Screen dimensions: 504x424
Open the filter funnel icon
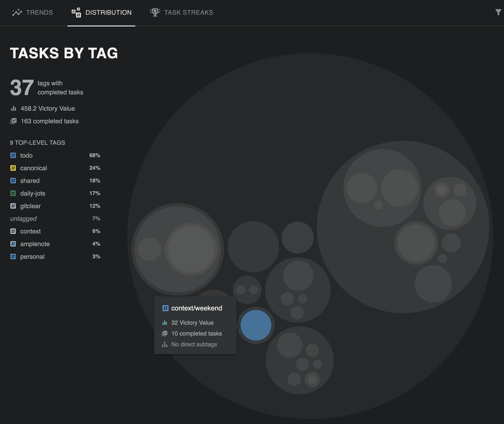(x=498, y=12)
